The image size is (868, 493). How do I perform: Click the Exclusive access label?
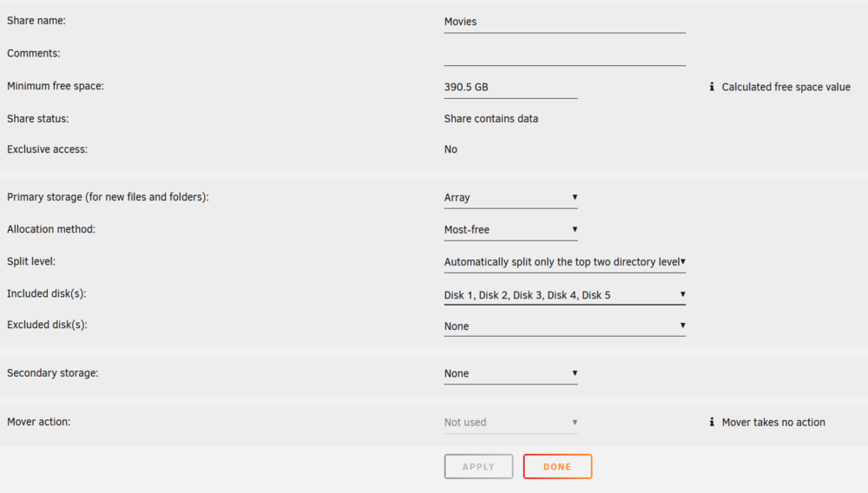[47, 149]
